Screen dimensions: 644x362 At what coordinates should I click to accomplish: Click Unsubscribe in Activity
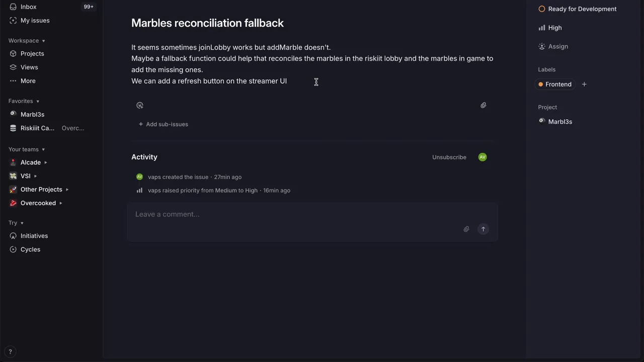(449, 157)
